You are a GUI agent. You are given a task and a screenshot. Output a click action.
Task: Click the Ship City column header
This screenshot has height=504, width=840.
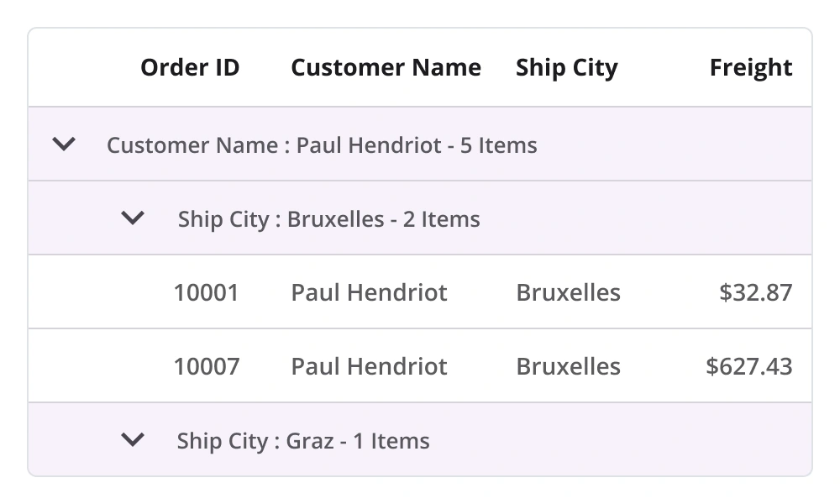[x=566, y=67]
